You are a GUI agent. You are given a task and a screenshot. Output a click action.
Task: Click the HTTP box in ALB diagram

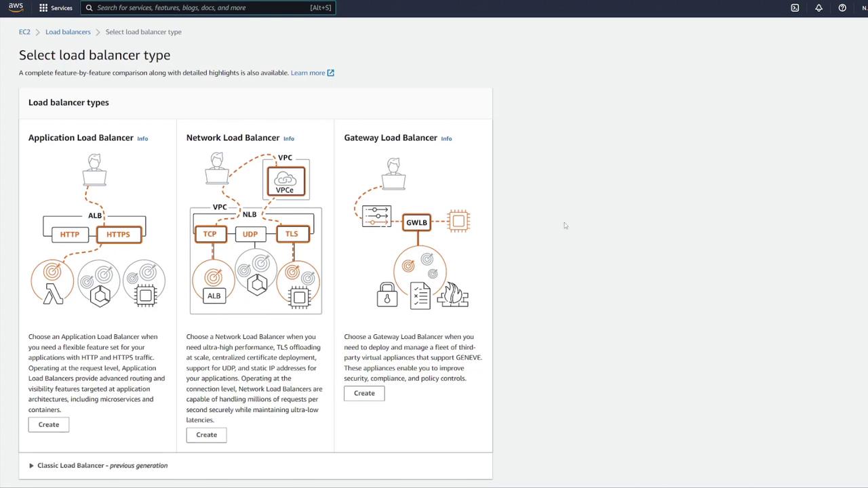click(x=70, y=235)
